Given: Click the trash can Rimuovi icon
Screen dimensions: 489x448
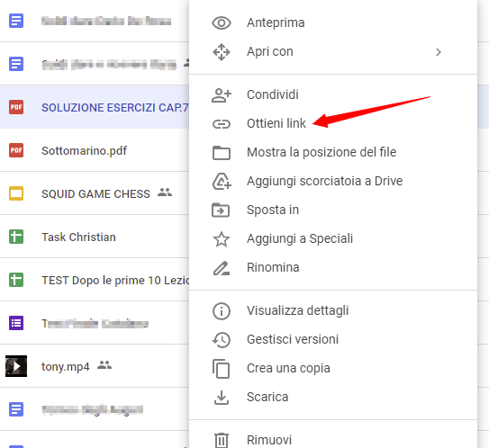Looking at the screenshot, I should (222, 440).
